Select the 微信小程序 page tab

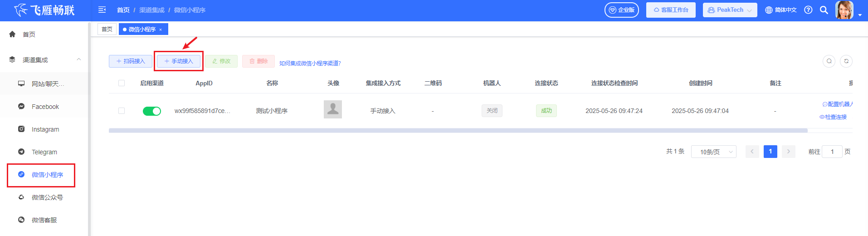[143, 29]
